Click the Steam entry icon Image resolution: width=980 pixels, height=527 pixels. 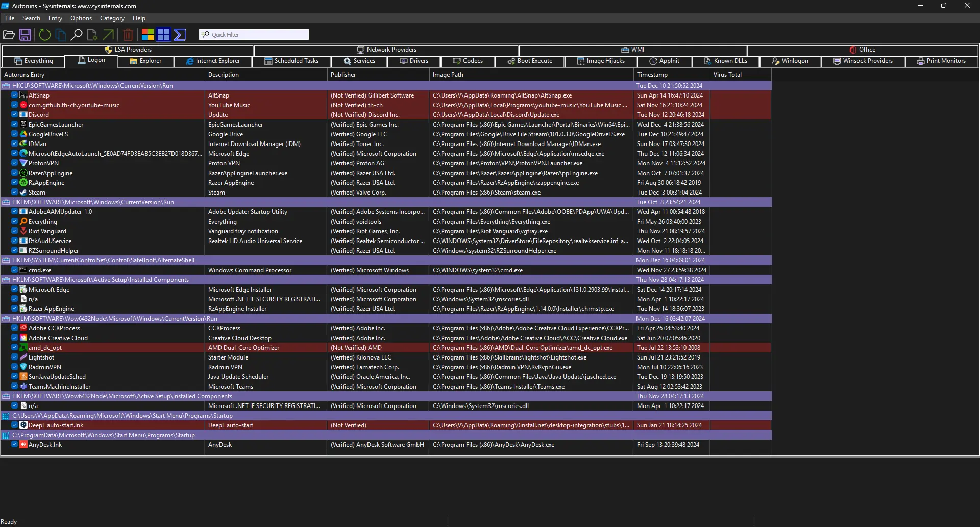[23, 193]
